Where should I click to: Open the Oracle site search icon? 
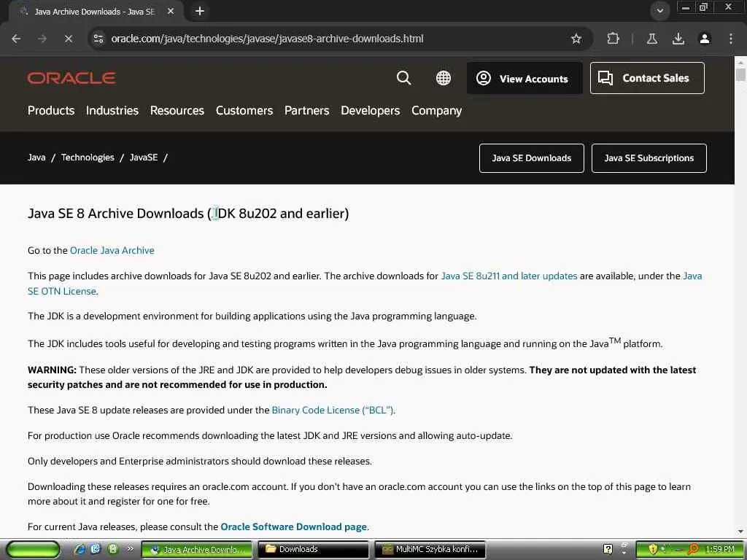[403, 78]
